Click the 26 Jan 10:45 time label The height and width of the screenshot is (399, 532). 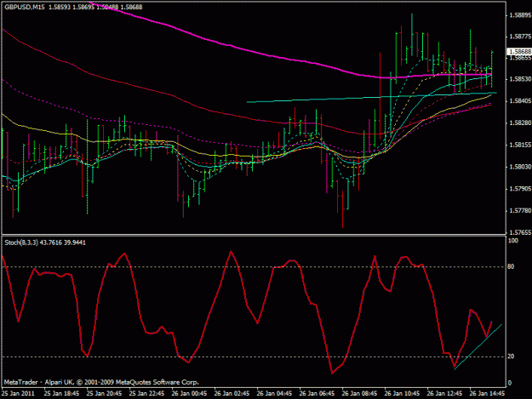(402, 394)
